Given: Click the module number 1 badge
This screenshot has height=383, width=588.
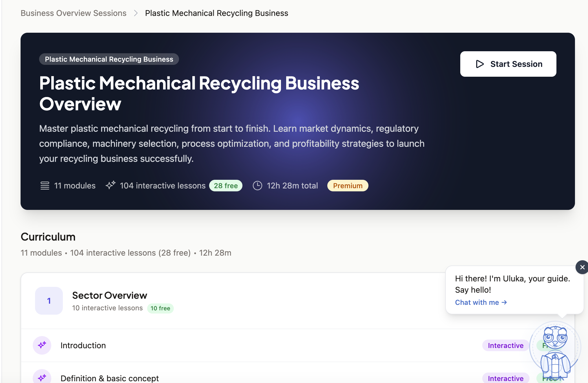Looking at the screenshot, I should pos(49,301).
